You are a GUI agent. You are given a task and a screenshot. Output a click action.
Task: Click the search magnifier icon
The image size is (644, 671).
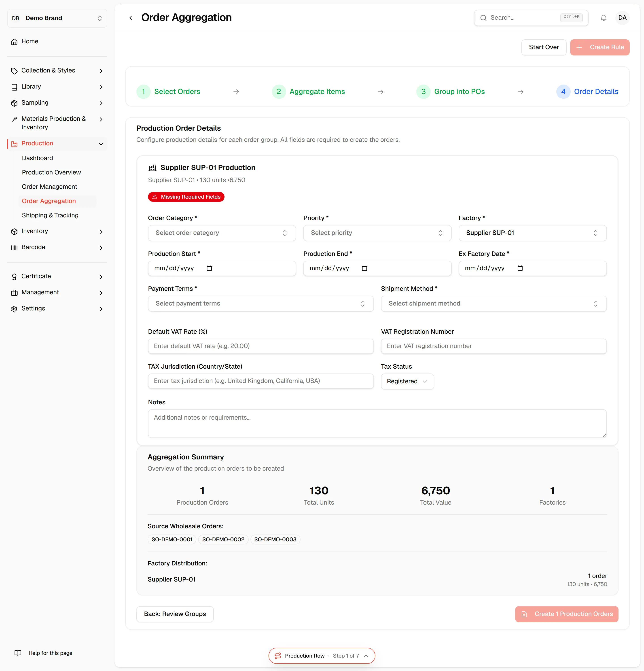pyautogui.click(x=483, y=18)
